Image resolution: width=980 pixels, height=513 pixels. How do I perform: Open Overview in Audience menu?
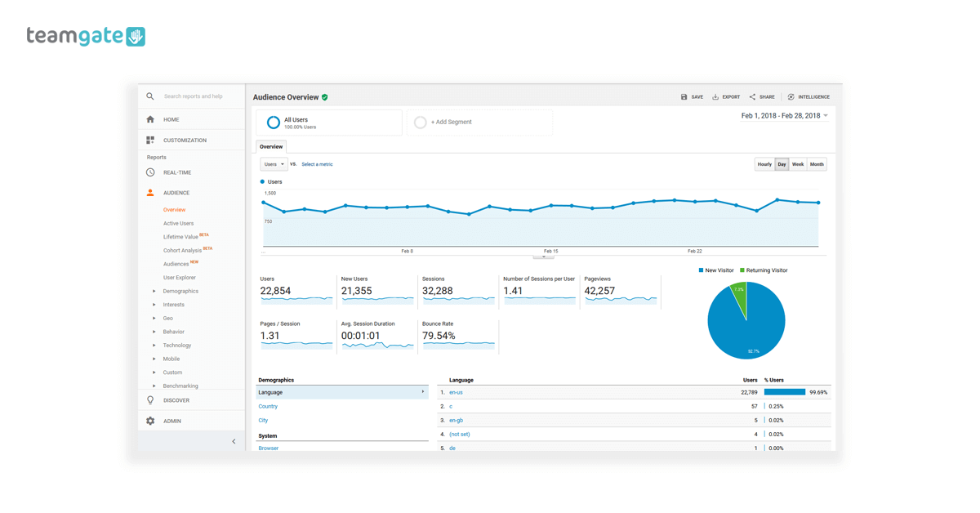pyautogui.click(x=174, y=210)
